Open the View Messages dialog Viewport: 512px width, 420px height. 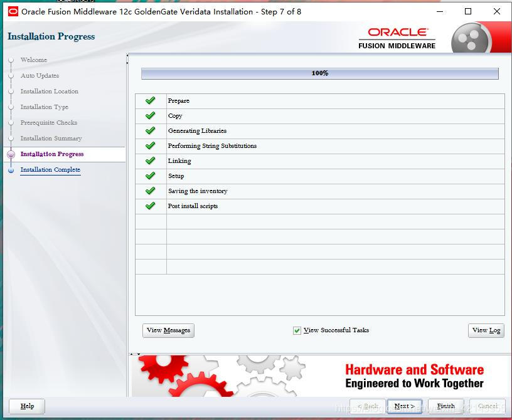pos(169,330)
